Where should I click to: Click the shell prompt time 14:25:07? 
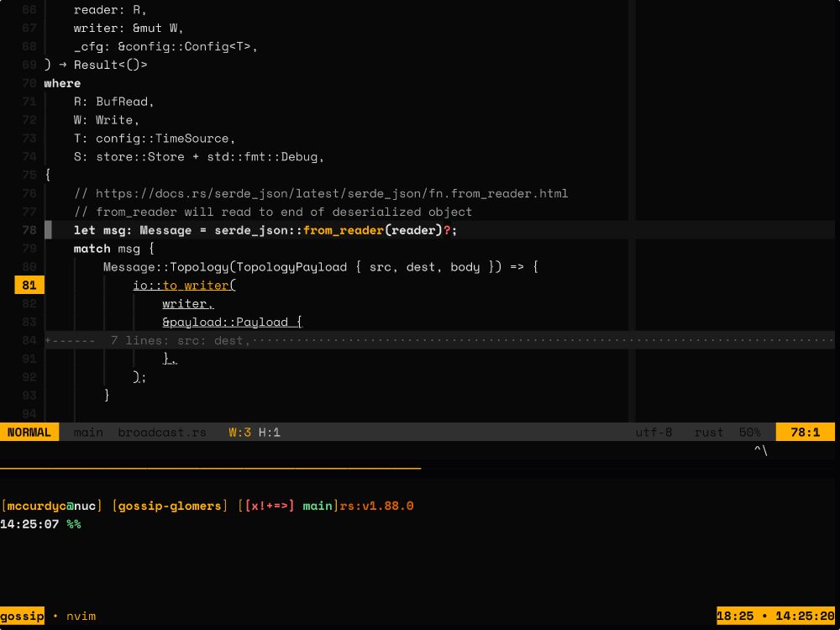tap(29, 524)
